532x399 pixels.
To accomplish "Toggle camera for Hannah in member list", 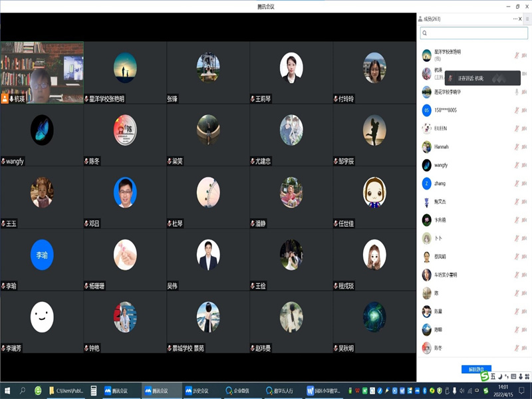I will point(524,146).
